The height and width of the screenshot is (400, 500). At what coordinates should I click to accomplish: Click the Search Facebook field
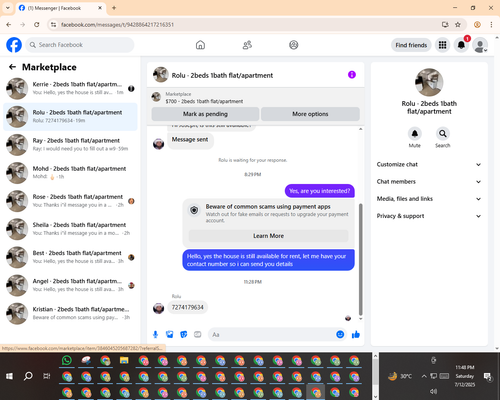(x=80, y=45)
